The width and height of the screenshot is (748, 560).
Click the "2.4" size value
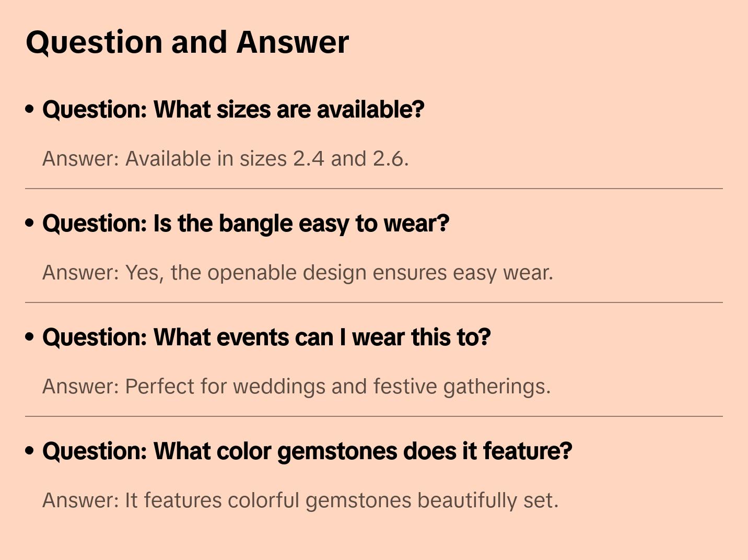click(x=308, y=159)
